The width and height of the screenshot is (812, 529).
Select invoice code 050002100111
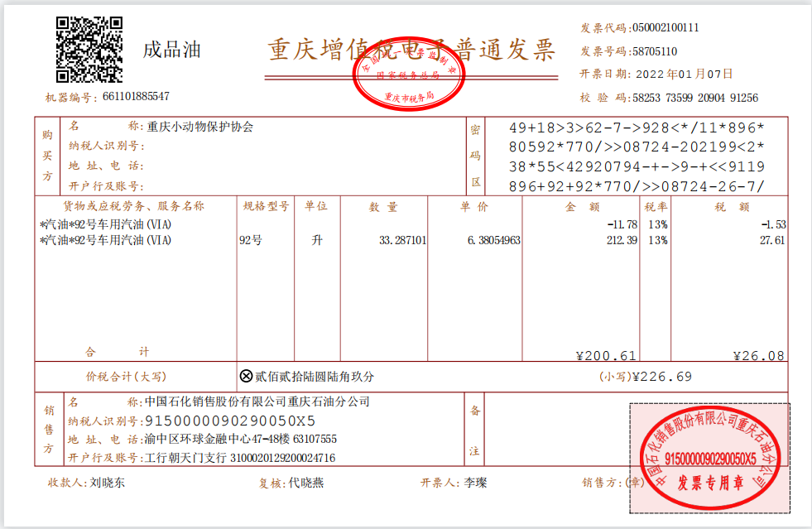[x=665, y=27]
